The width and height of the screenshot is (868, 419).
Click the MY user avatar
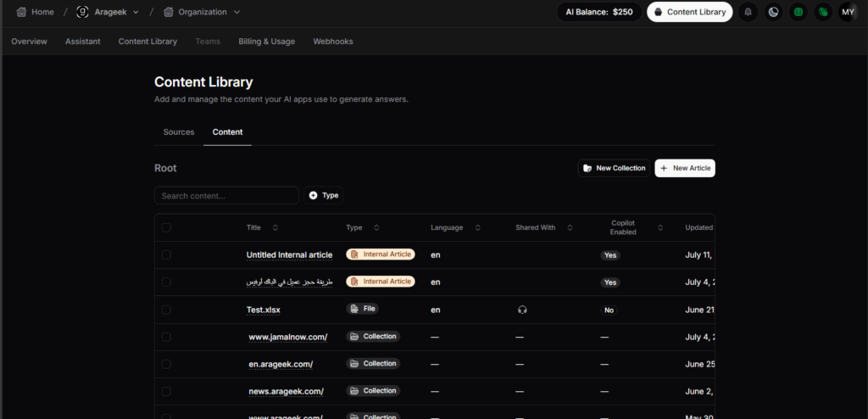pos(847,12)
